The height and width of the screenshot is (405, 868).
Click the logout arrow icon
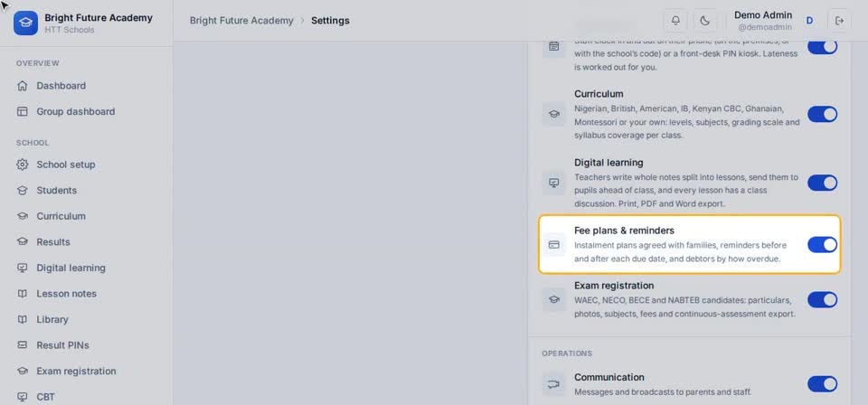(839, 21)
